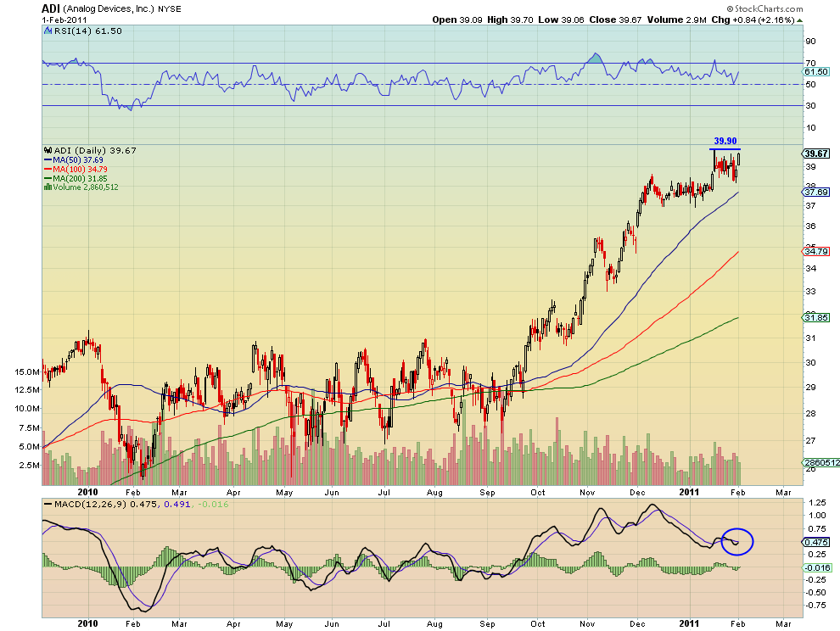Screen dimensions: 840x631
Task: Click the RSI indicator legend icon
Action: click(x=48, y=31)
